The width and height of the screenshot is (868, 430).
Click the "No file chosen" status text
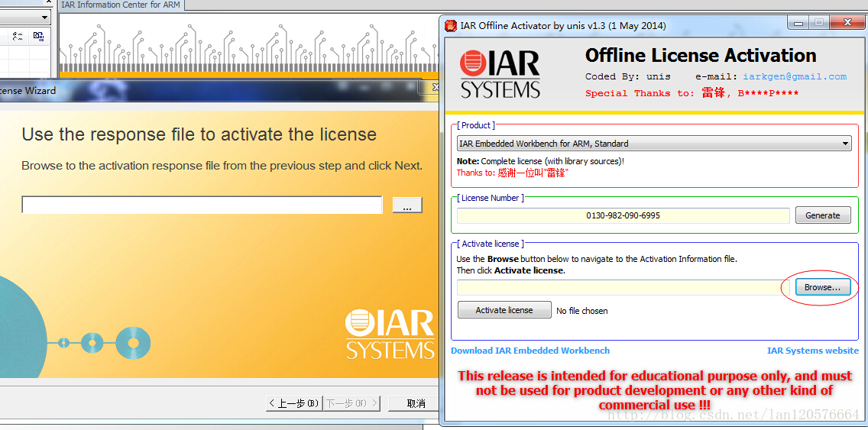pos(581,311)
